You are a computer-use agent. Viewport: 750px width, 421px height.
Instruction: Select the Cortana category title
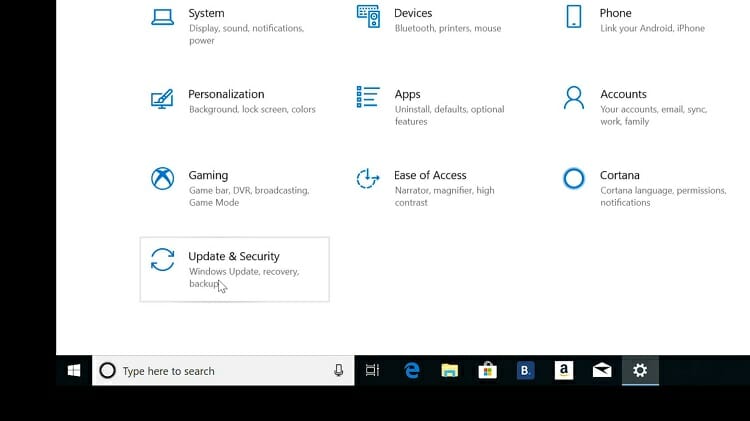pyautogui.click(x=620, y=175)
